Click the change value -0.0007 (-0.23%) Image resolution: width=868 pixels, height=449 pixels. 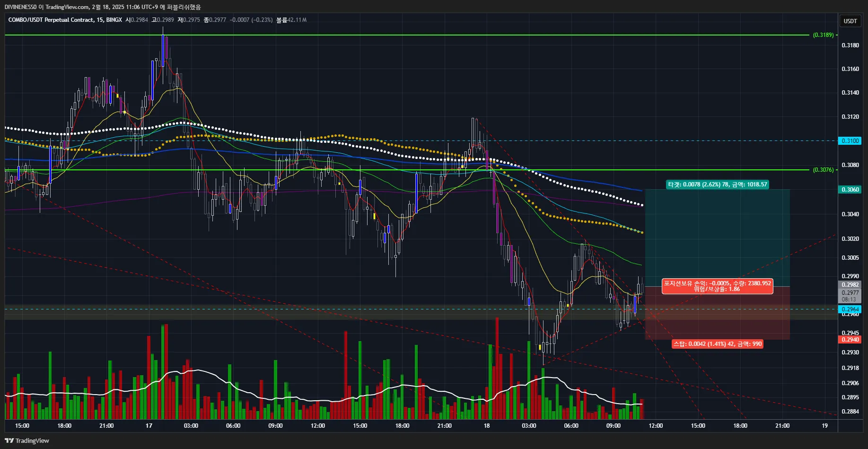(x=251, y=20)
